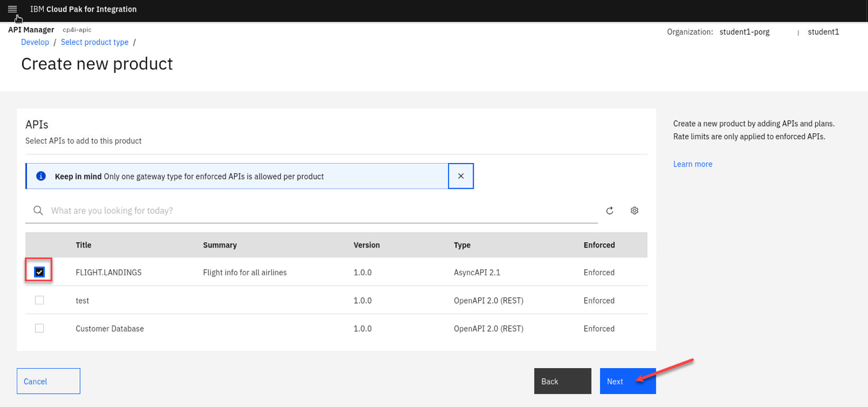Click the search magnifier icon
The image size is (868, 407).
(38, 210)
